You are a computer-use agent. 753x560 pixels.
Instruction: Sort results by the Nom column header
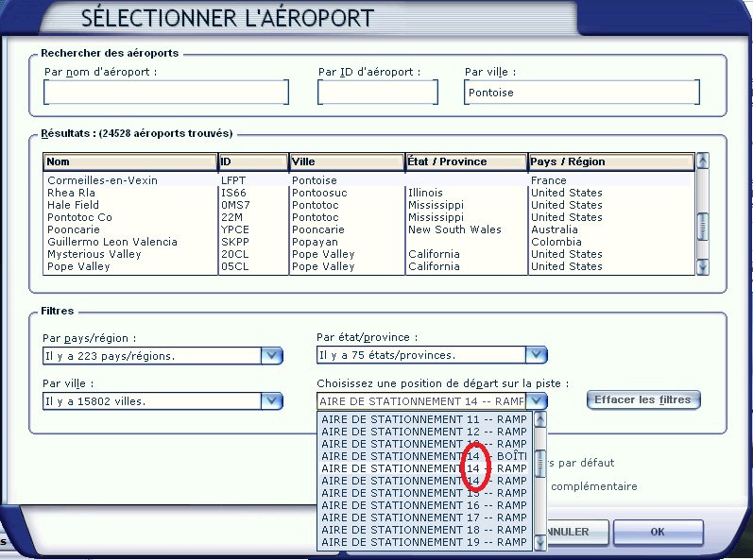(130, 161)
